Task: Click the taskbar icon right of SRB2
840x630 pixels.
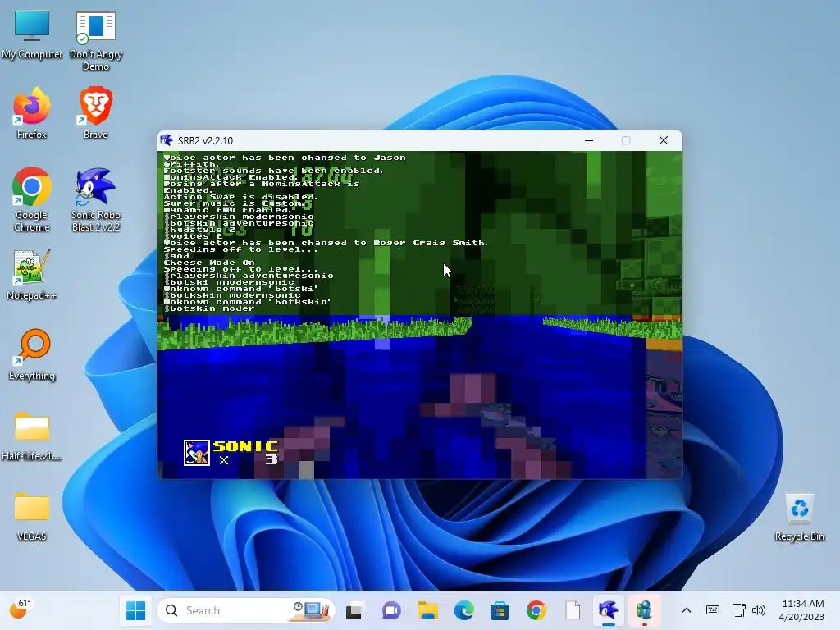Action: 644,610
